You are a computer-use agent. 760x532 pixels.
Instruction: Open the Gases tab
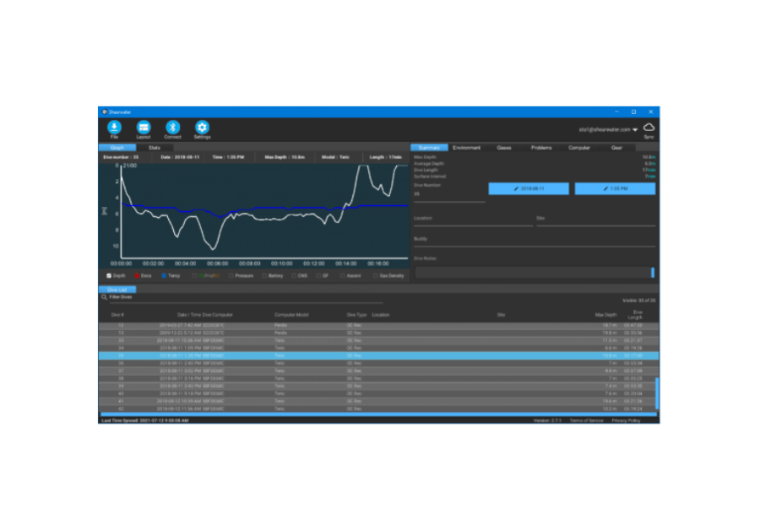click(x=504, y=148)
